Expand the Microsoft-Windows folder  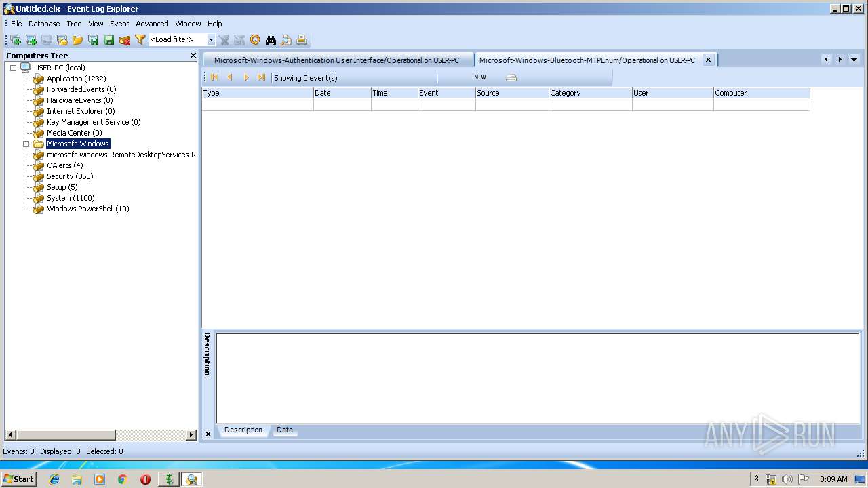pos(26,144)
